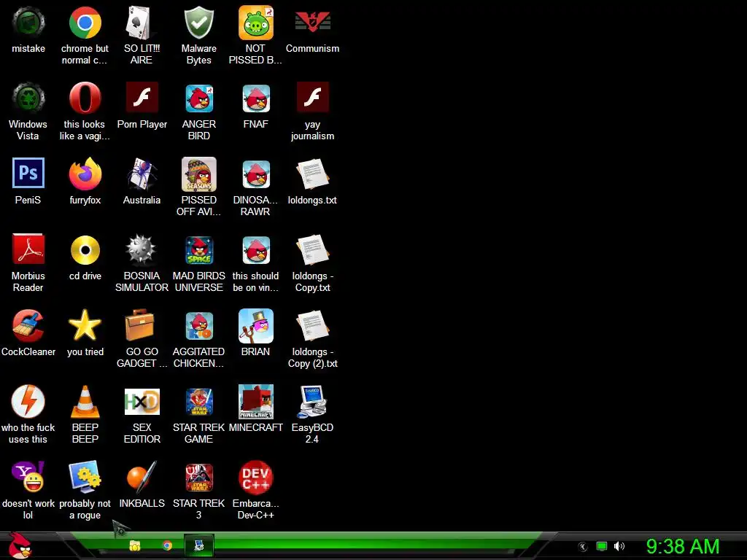Screen dimensions: 747x560
Task: Select the 'FNAF' Angry Birds icon
Action: click(256, 98)
